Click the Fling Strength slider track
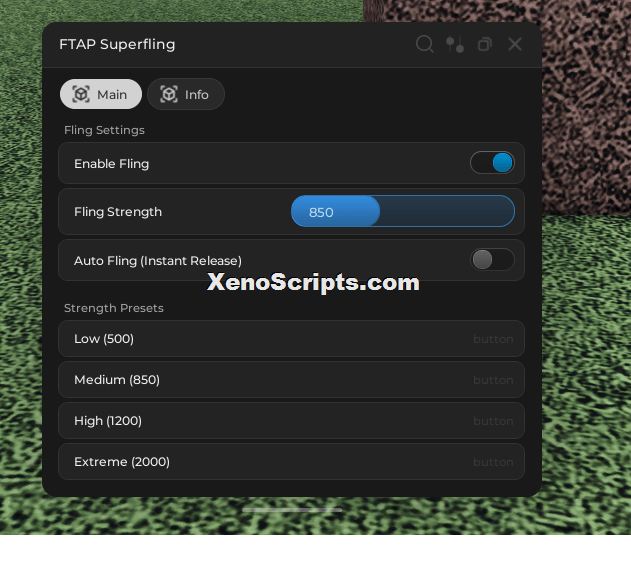The image size is (631, 565). (x=403, y=211)
